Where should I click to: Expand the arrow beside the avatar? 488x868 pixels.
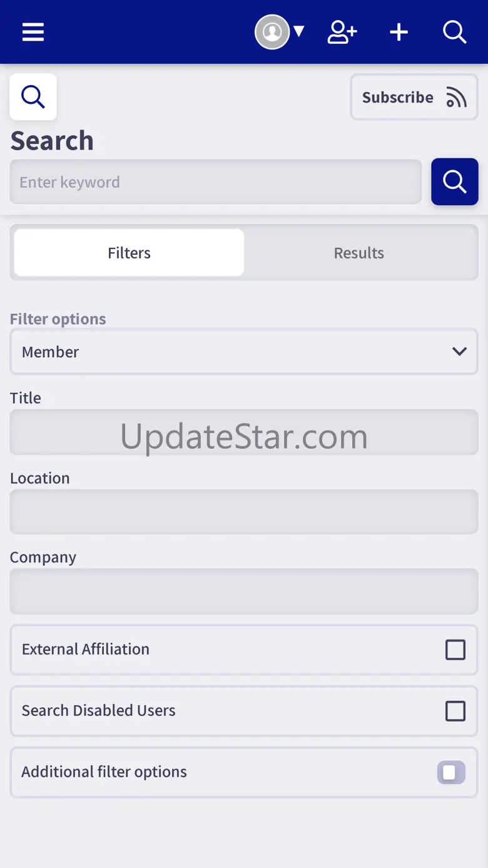[x=299, y=31]
